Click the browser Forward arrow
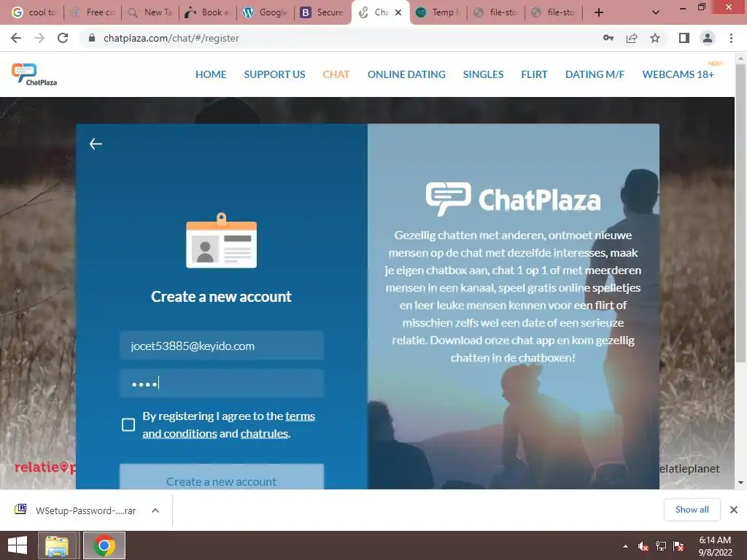 click(x=39, y=38)
